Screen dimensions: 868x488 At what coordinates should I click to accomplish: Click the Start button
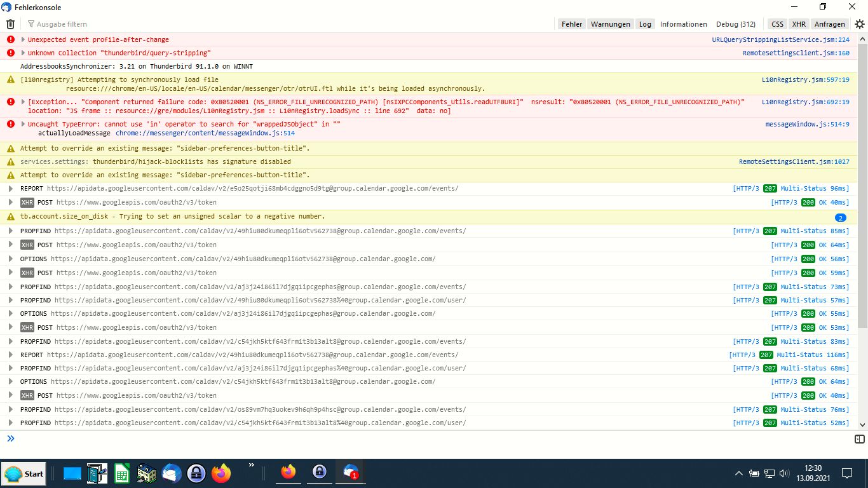[x=24, y=473]
